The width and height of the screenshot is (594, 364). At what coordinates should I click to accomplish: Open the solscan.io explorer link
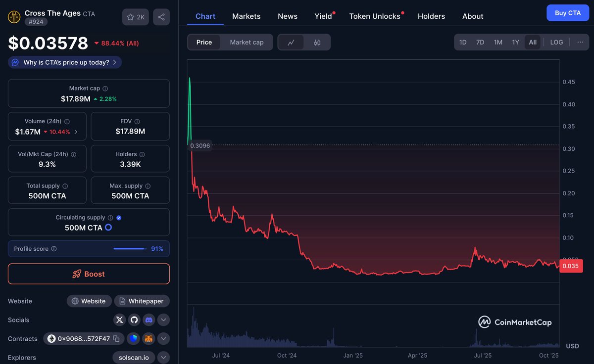134,357
